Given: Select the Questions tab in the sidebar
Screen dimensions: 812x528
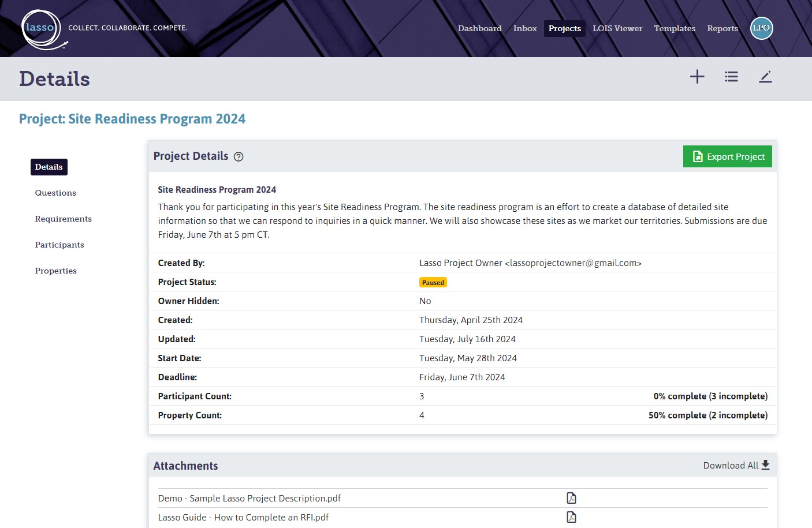Looking at the screenshot, I should tap(55, 193).
